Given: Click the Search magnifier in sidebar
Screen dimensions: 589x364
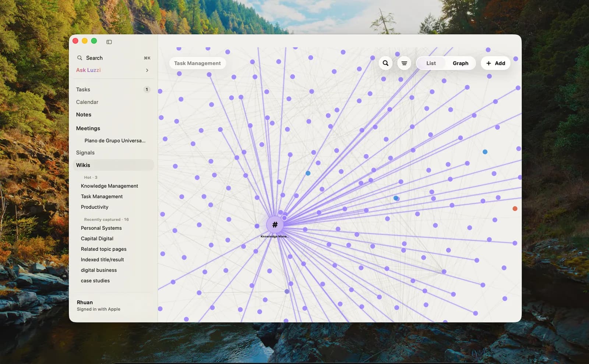Looking at the screenshot, I should click(80, 58).
